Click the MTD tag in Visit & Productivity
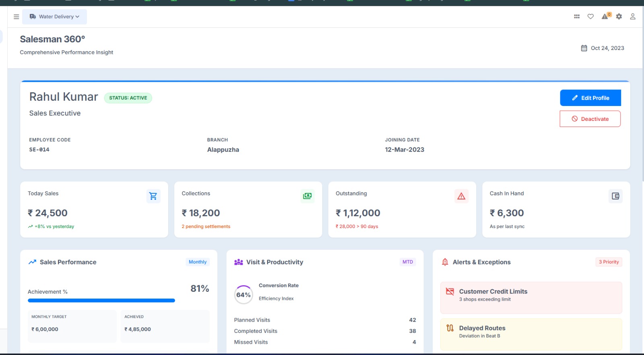This screenshot has height=355, width=644. click(408, 262)
